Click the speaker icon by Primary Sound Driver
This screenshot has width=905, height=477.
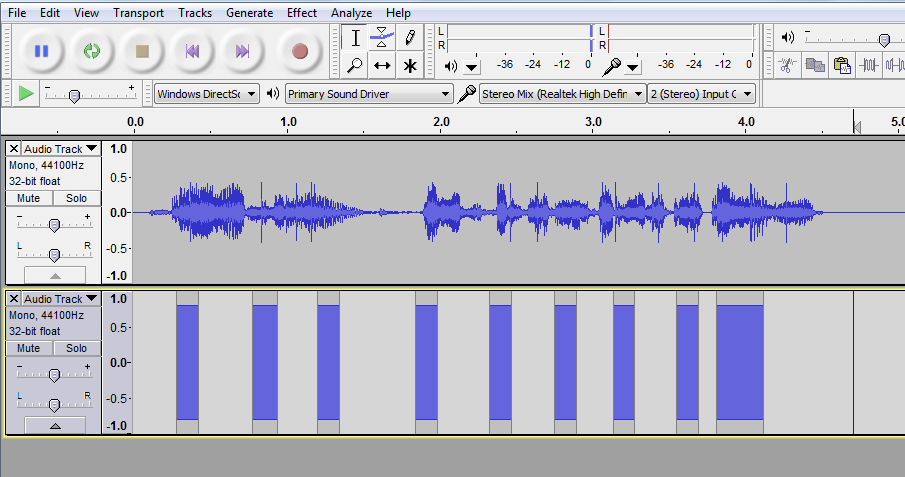coord(273,93)
